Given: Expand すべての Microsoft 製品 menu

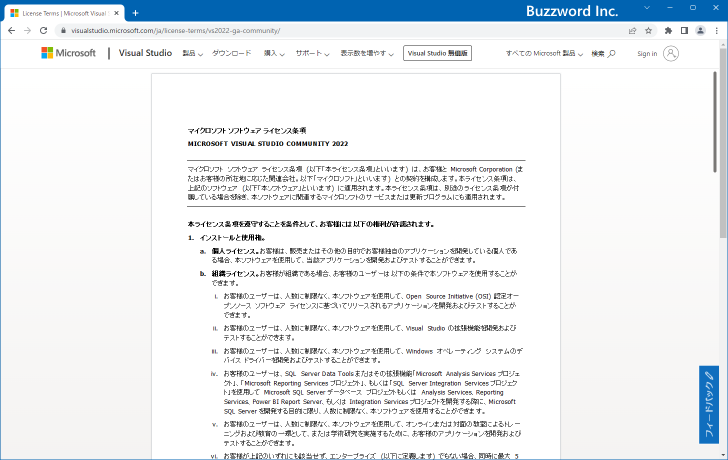Looking at the screenshot, I should pos(544,53).
